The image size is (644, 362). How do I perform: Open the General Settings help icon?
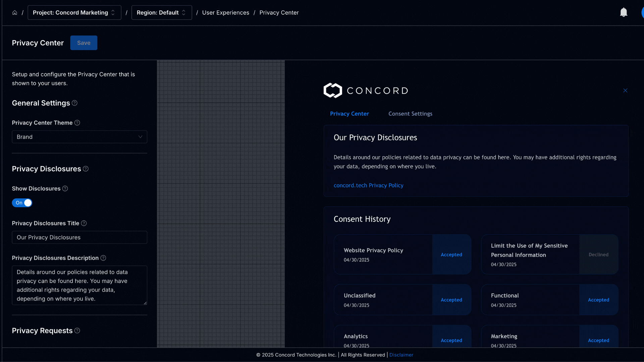[x=74, y=103]
